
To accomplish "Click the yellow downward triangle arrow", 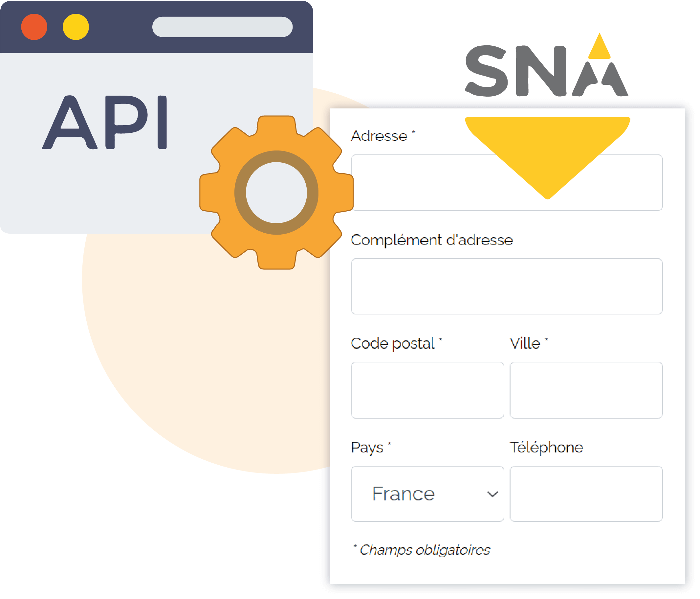I will pos(548,158).
